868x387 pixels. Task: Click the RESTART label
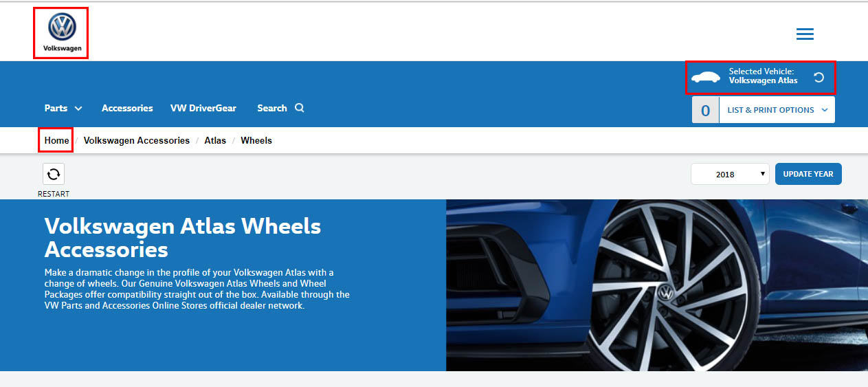point(54,194)
